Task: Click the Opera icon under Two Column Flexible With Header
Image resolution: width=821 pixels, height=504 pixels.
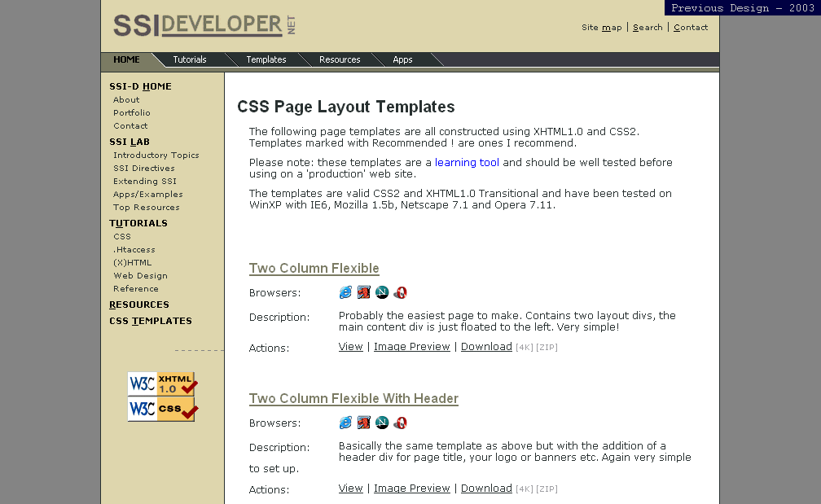Action: [x=400, y=423]
